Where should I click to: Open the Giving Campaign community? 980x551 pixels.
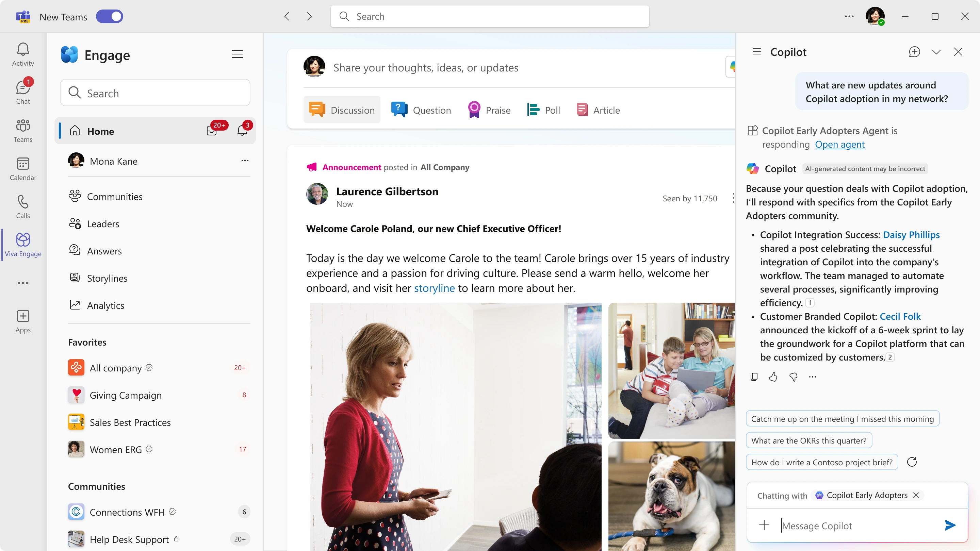point(159,395)
